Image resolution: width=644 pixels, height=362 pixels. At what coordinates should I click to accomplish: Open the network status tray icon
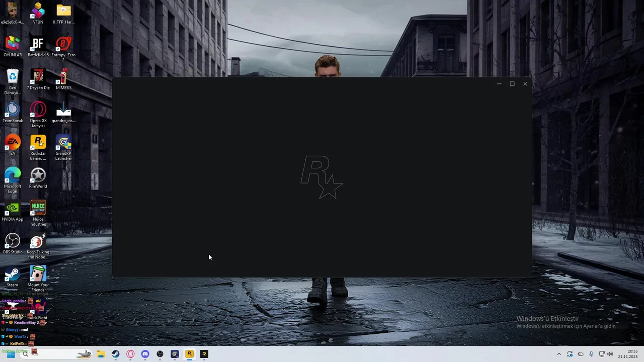[x=602, y=354]
